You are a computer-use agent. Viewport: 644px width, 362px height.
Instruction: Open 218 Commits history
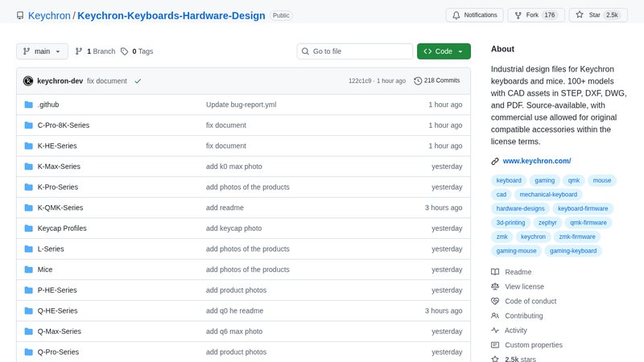437,81
